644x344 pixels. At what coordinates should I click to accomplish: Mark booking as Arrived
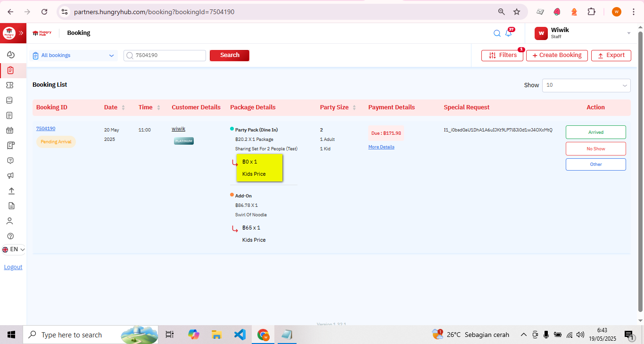click(x=595, y=132)
